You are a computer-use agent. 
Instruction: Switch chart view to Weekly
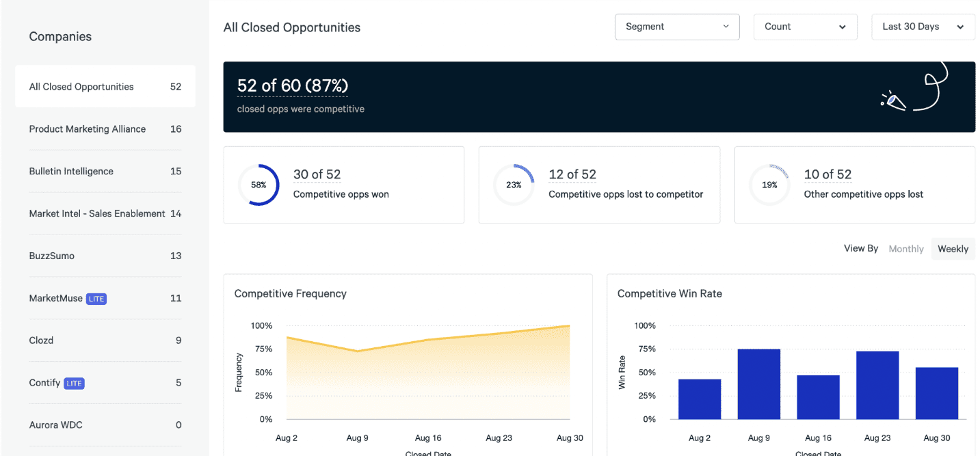(x=953, y=249)
